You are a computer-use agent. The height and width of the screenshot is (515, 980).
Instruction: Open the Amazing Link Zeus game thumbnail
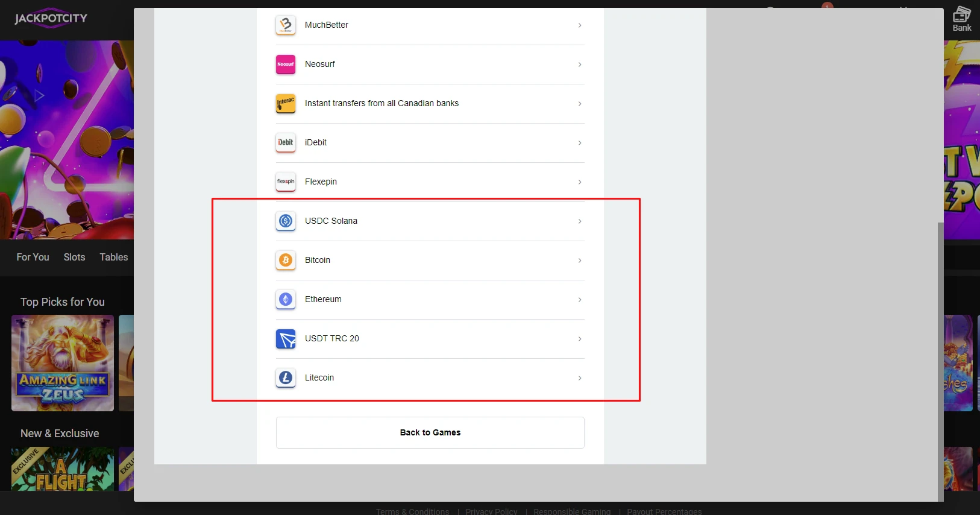pos(63,363)
